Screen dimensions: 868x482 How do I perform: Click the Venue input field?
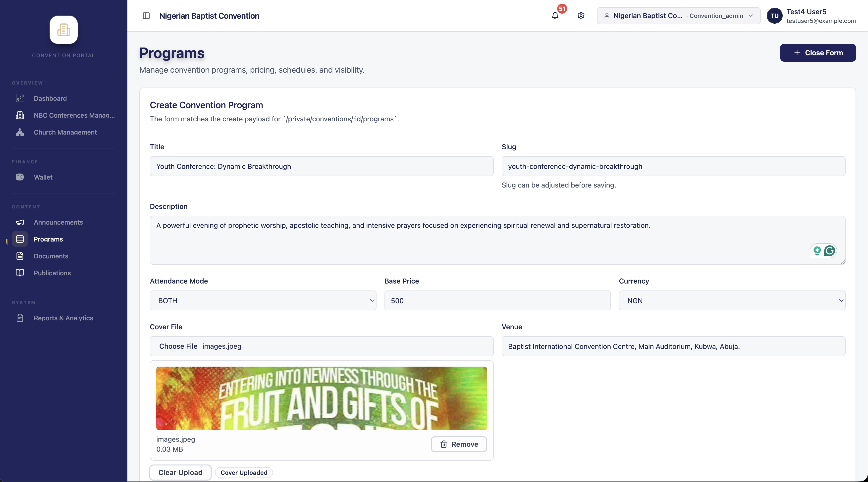click(x=673, y=346)
